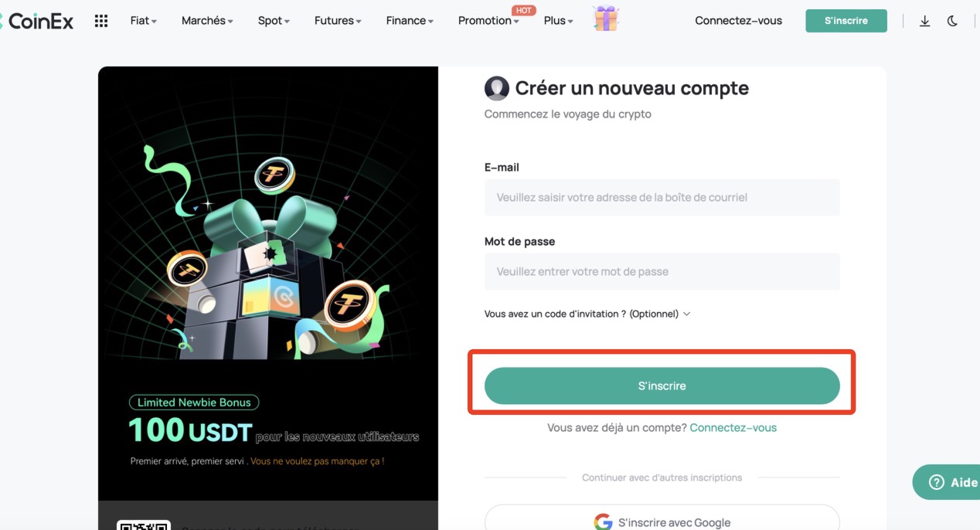
Task: Click the Google logo icon
Action: tap(603, 522)
